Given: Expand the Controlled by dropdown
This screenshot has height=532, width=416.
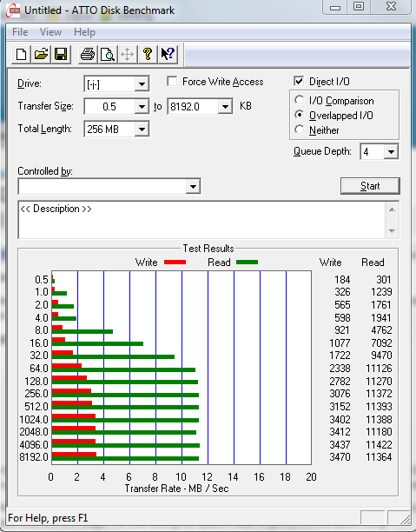Looking at the screenshot, I should [x=193, y=186].
